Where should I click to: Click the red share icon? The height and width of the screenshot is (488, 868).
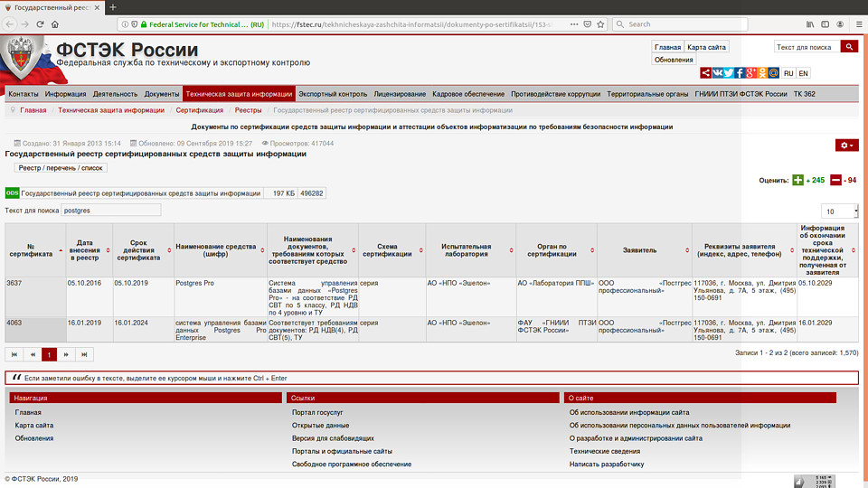click(x=706, y=73)
